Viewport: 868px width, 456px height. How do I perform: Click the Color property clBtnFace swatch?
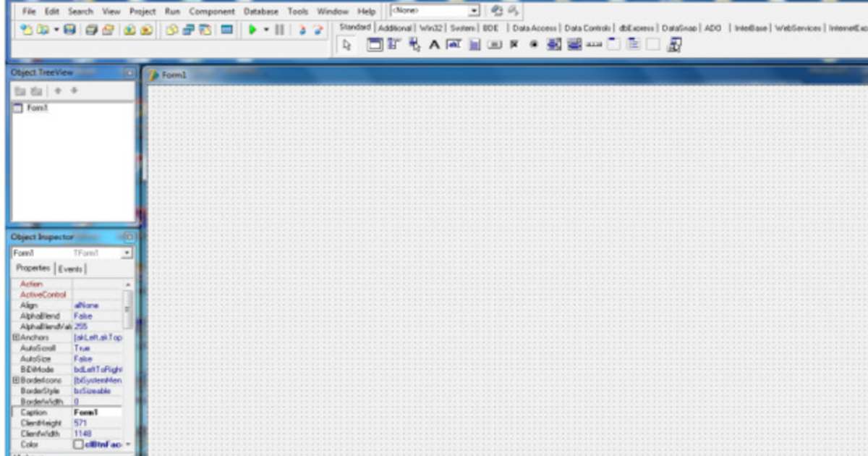click(x=78, y=444)
